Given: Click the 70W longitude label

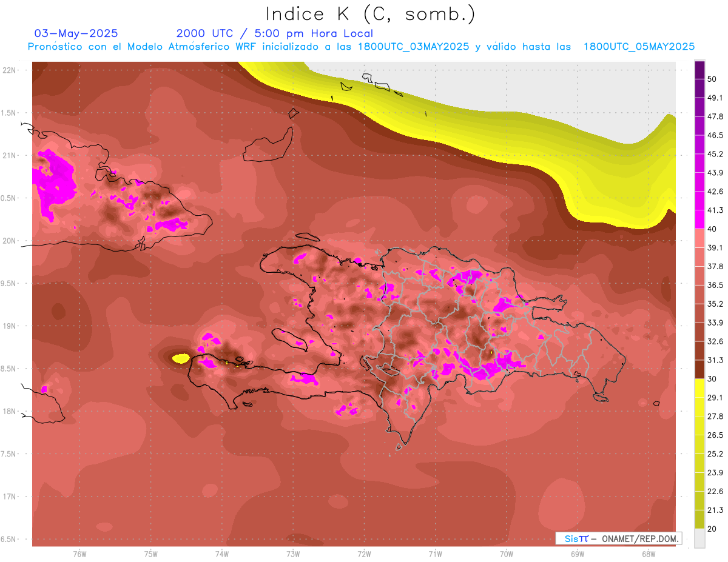Looking at the screenshot, I should pyautogui.click(x=507, y=554).
